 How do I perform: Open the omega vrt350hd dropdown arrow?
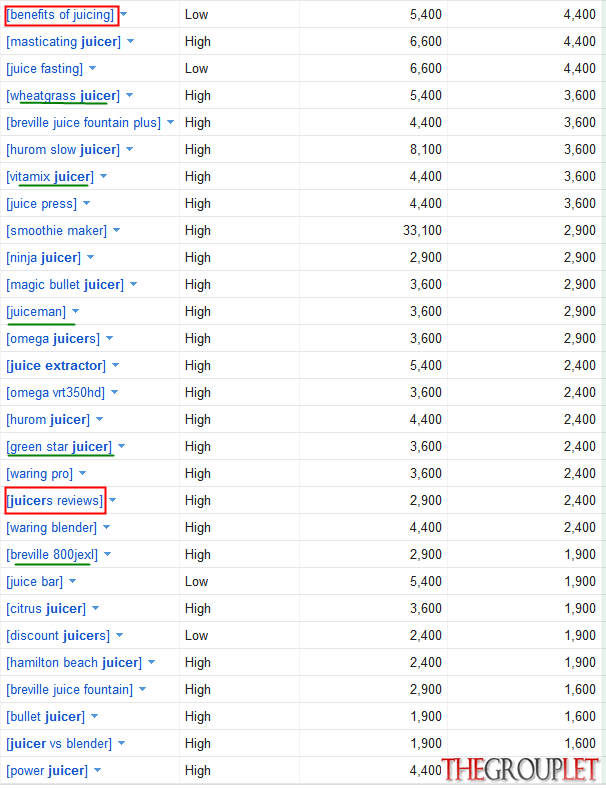coord(115,392)
